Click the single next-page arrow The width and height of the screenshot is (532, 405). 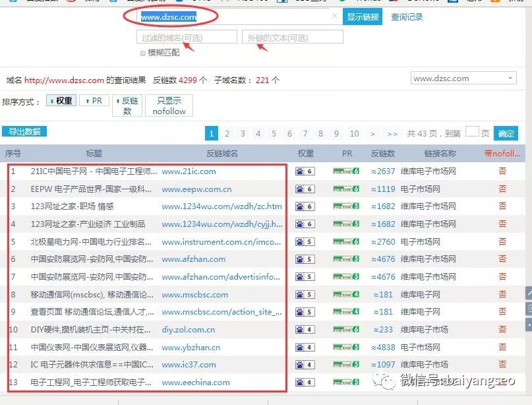[x=372, y=134]
